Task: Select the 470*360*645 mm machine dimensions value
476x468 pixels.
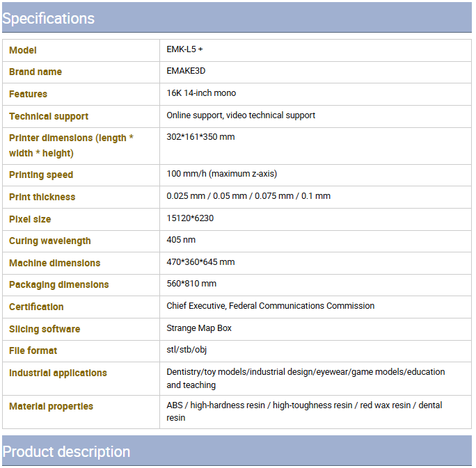Action: pos(200,262)
